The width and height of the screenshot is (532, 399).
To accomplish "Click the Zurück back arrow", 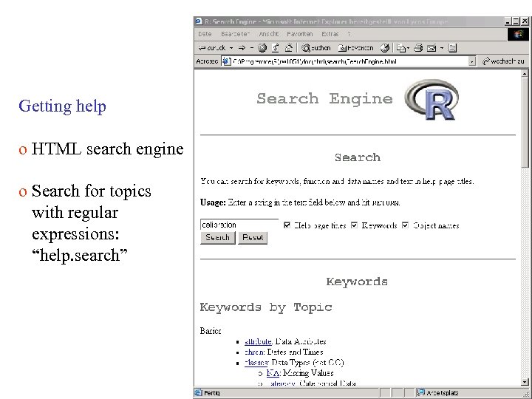I will pos(212,48).
